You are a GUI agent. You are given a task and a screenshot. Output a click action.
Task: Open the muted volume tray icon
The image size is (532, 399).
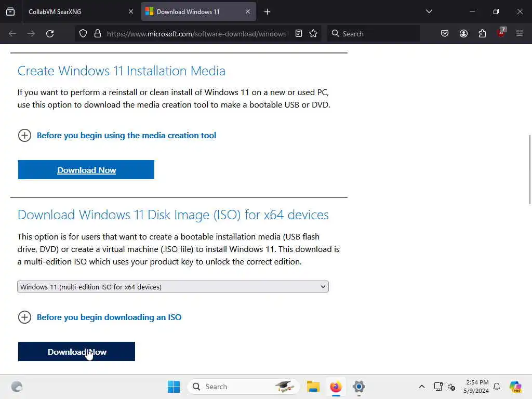pyautogui.click(x=451, y=387)
